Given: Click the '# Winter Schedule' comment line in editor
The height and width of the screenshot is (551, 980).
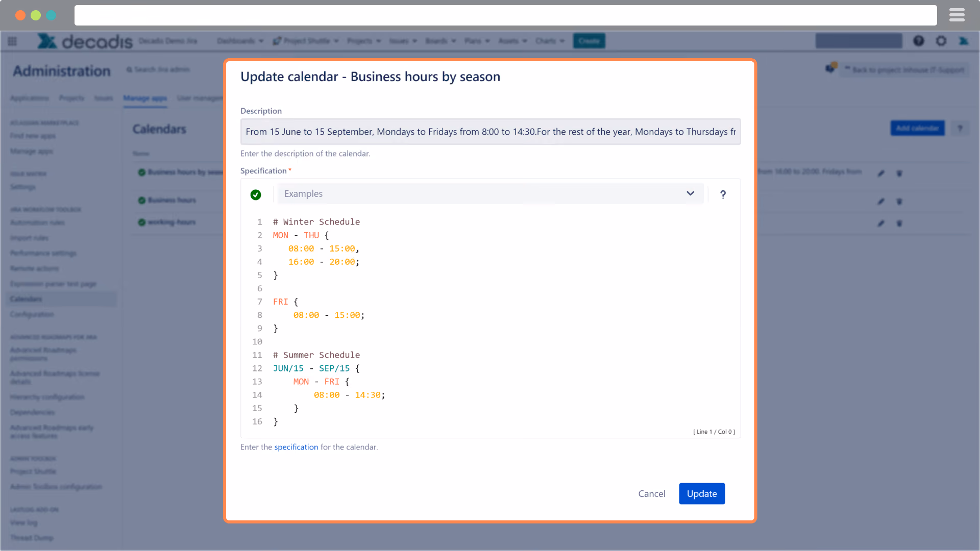Looking at the screenshot, I should [x=316, y=222].
